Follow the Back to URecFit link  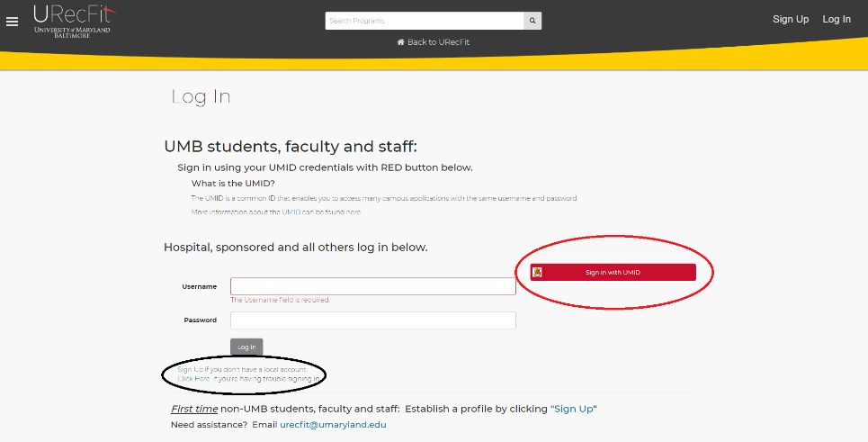[x=438, y=42]
